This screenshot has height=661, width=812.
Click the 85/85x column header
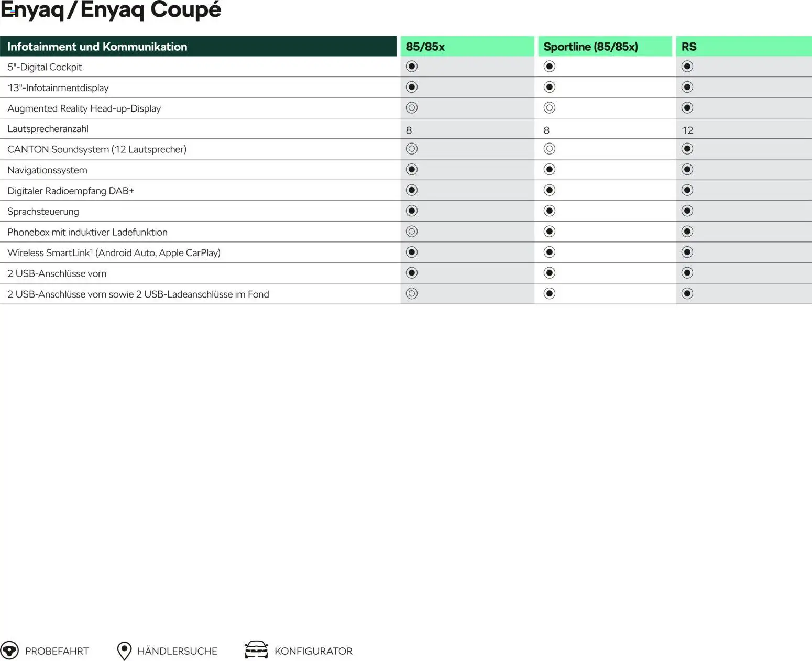pyautogui.click(x=425, y=47)
